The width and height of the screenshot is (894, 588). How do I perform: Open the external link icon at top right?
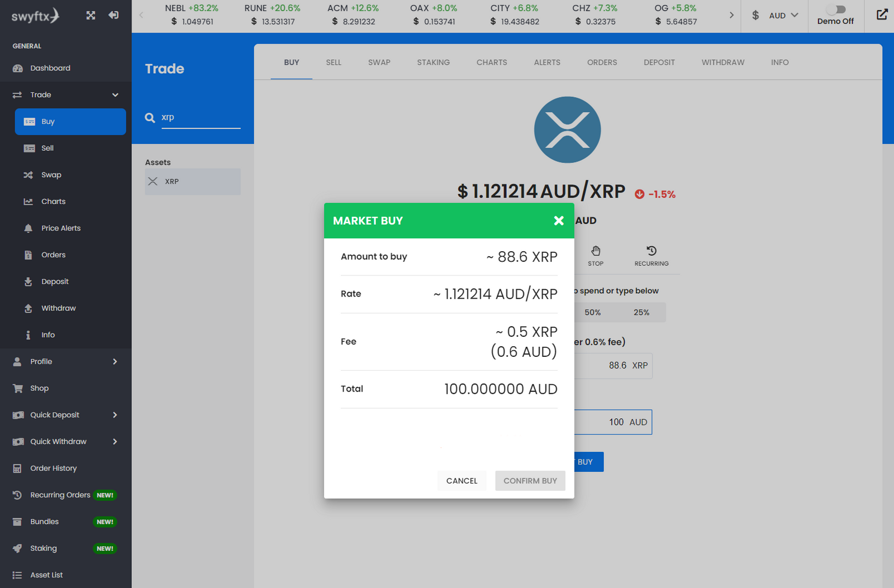pyautogui.click(x=882, y=15)
